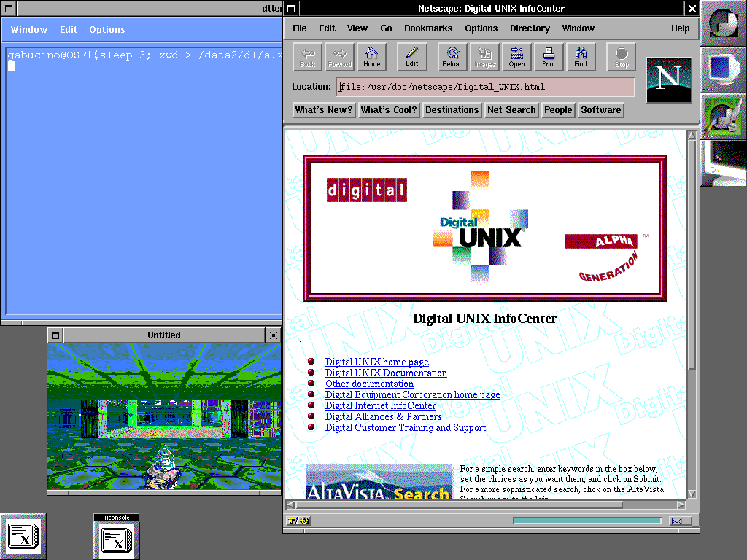Click the black terminal monitor icon in right panel
The height and width of the screenshot is (560, 747).
pos(723,163)
